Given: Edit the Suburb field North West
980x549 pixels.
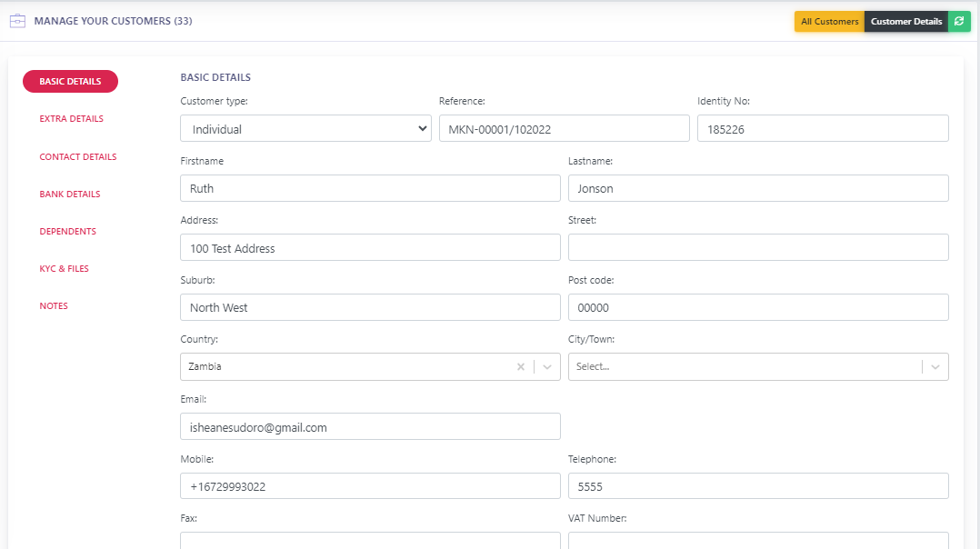Looking at the screenshot, I should (x=370, y=307).
